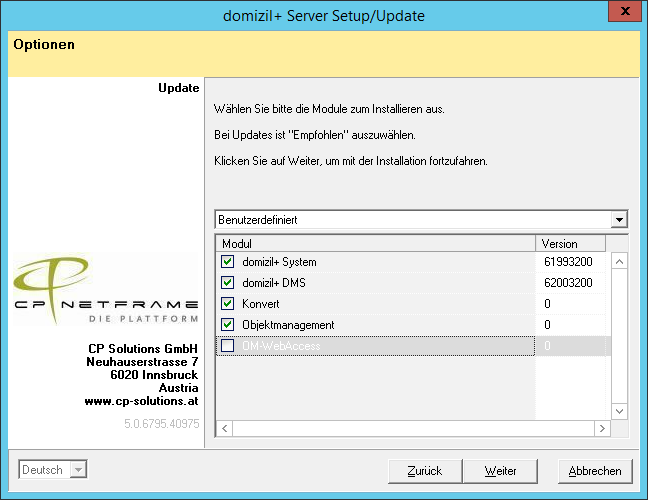
Task: Continue with the Weiter button
Action: tap(500, 471)
